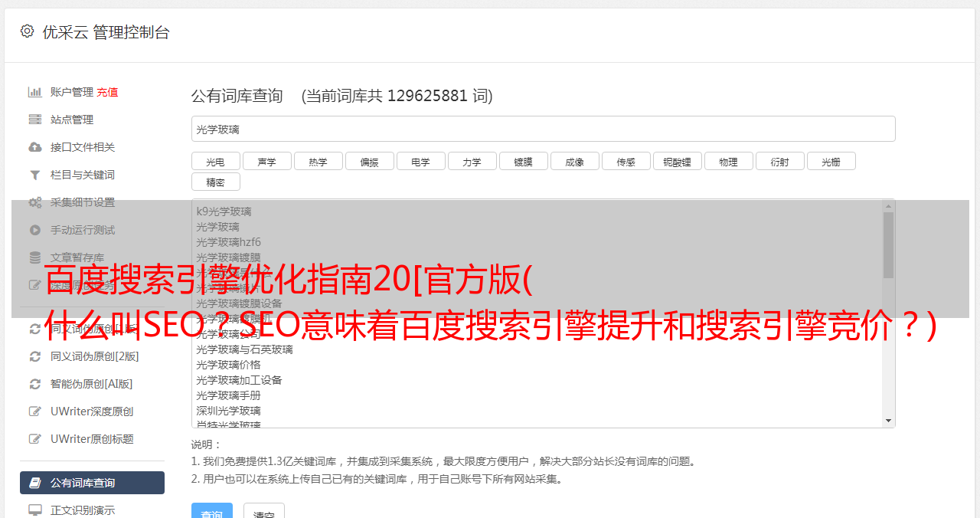Click the bar chart icon for 账户管理
The width and height of the screenshot is (980, 518).
pyautogui.click(x=35, y=92)
